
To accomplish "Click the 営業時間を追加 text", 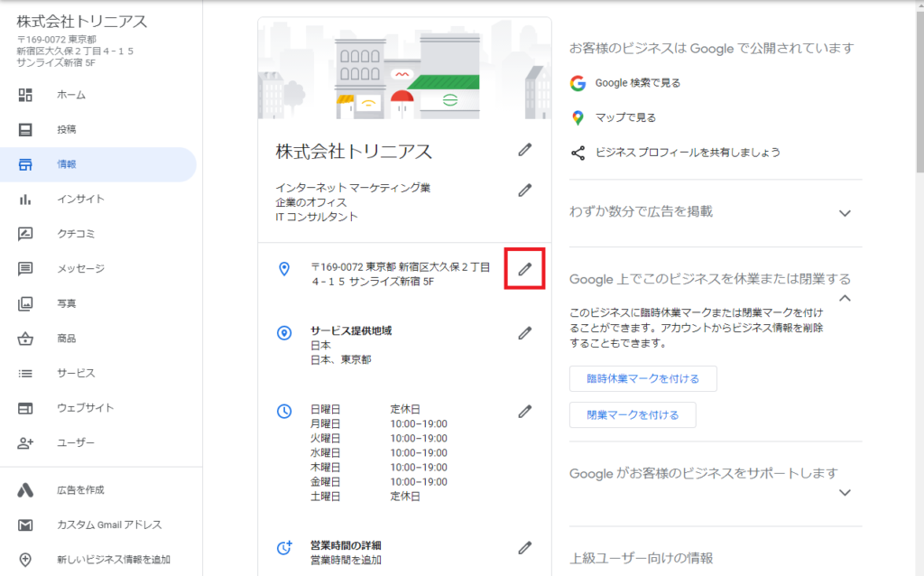I will (346, 560).
